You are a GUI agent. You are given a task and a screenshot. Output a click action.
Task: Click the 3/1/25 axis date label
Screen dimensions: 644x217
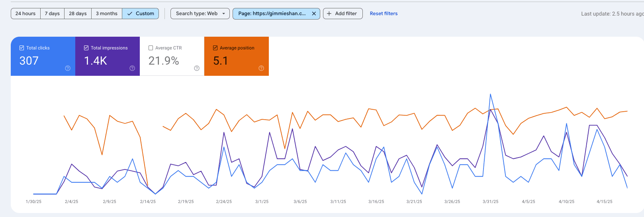(262, 202)
